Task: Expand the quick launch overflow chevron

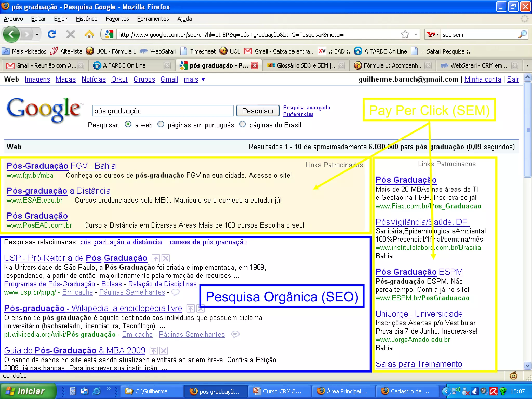Action: [109, 388]
